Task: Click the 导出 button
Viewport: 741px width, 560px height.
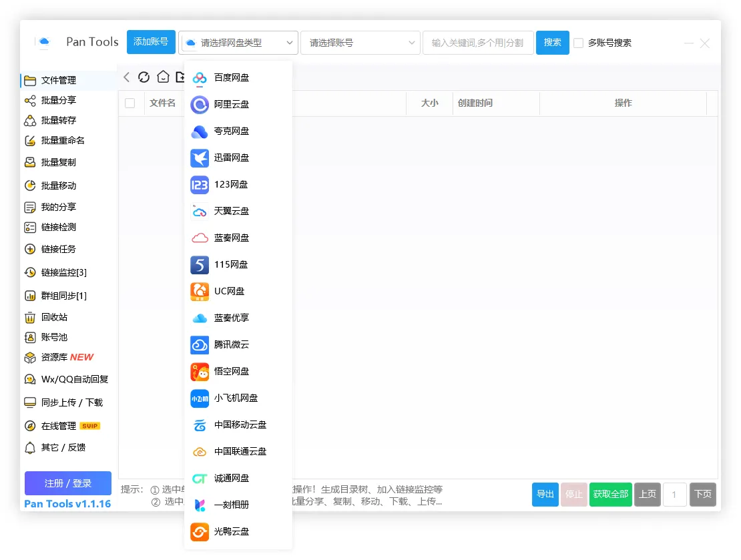Action: tap(545, 495)
